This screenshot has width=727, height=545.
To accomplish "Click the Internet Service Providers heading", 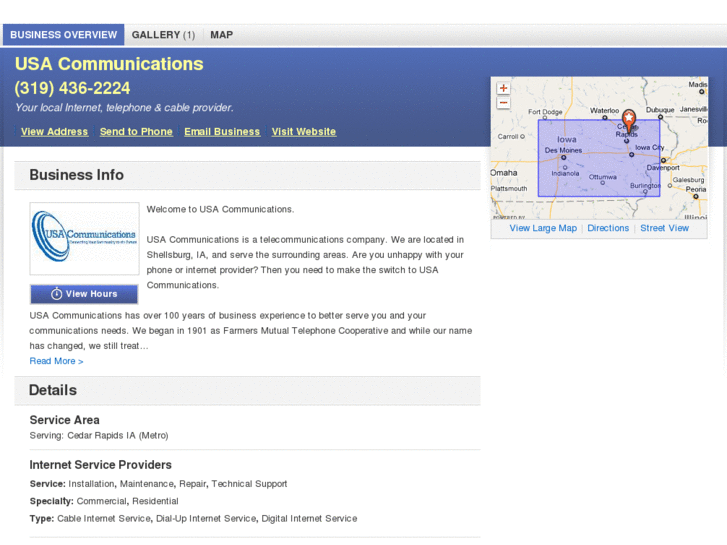I will point(101,465).
